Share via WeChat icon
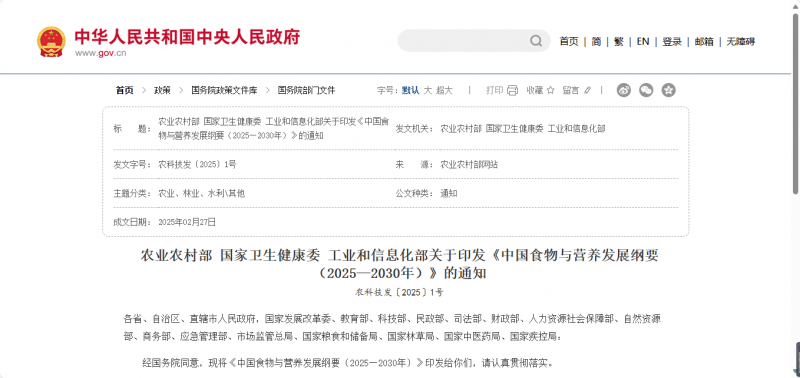Viewport: 800px width, 378px height. tap(646, 90)
